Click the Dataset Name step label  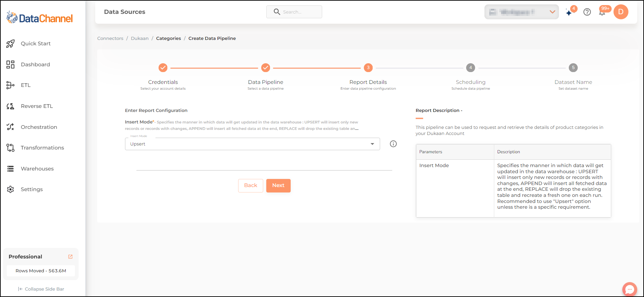[573, 82]
